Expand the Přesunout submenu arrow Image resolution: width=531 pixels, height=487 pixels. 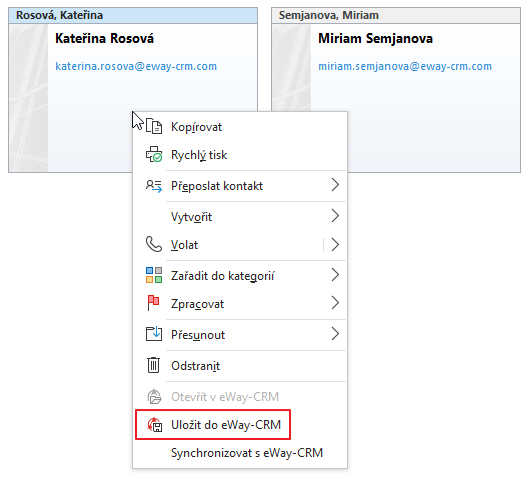(335, 334)
